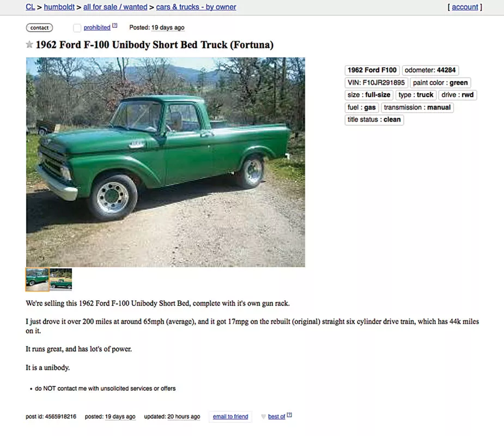
Task: Open cars & trucks - by owner link
Action: point(196,7)
